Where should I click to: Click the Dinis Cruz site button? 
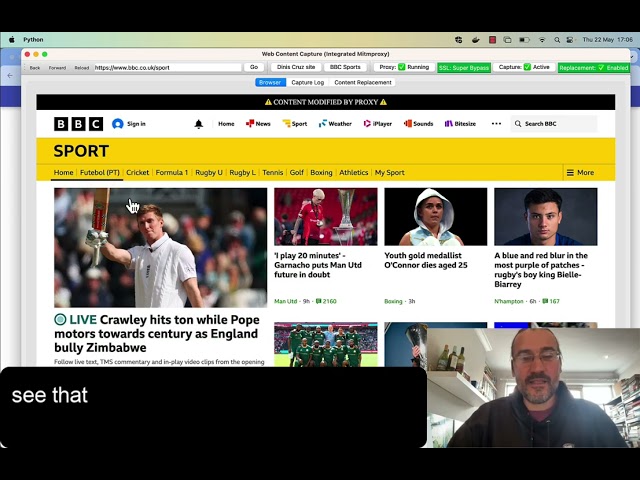(296, 67)
